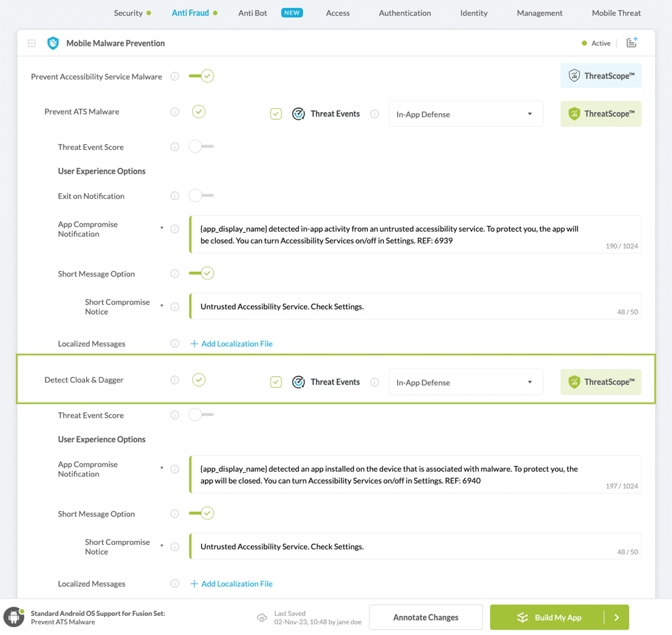Uncheck Threat Events checkbox for Detect Cloak & Dagger
672x635 pixels.
coord(276,382)
